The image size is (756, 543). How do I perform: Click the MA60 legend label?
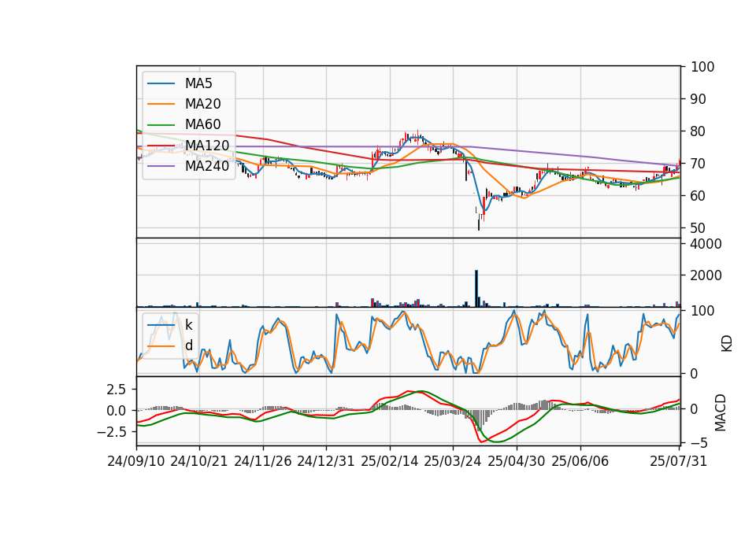click(x=203, y=124)
